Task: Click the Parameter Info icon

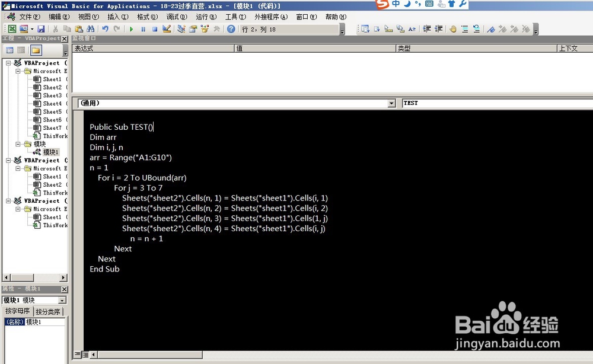Action: [x=400, y=29]
